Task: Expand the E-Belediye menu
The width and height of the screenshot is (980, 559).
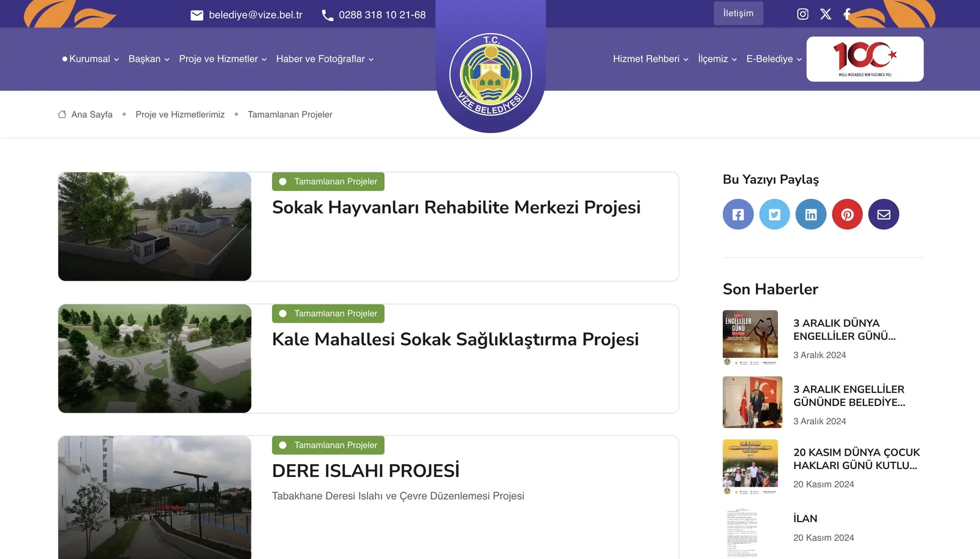Action: (x=774, y=59)
